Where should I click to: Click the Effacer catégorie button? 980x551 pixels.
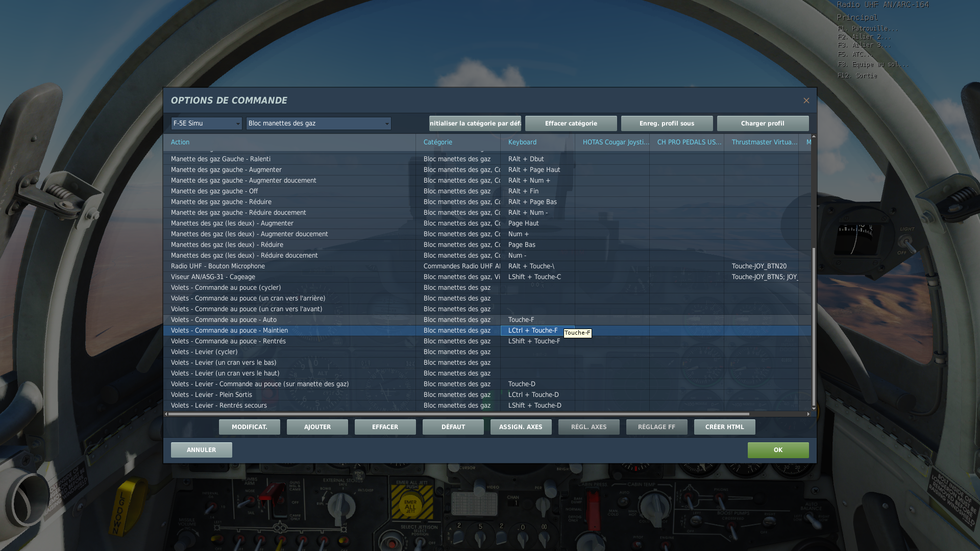point(571,123)
